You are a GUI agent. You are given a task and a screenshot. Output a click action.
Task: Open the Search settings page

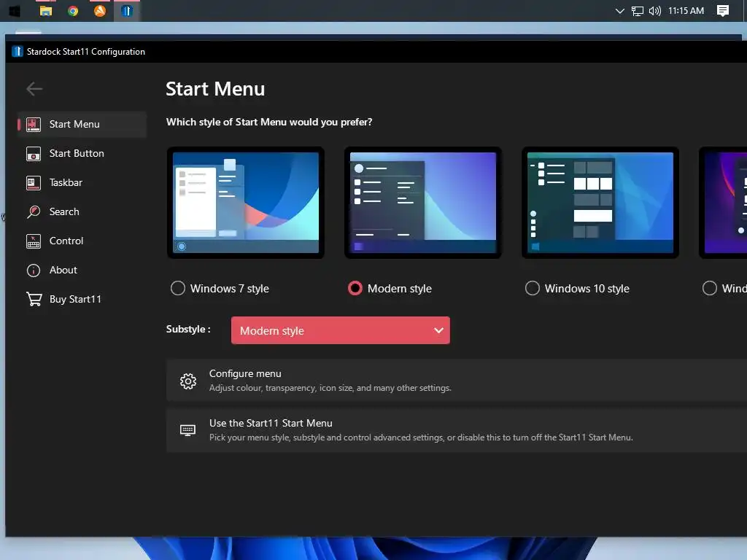(x=82, y=212)
